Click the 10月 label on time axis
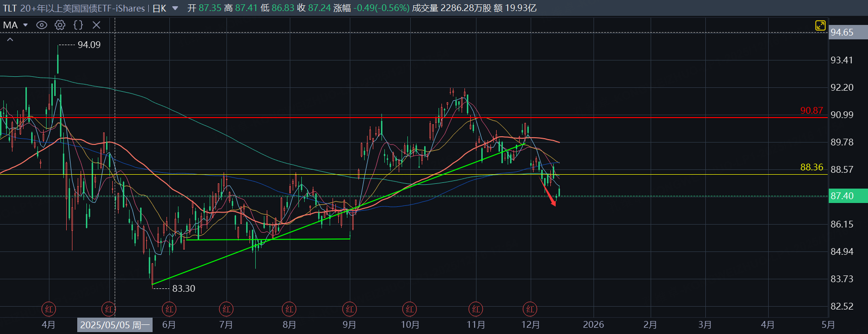The height and width of the screenshot is (334, 868). pyautogui.click(x=410, y=325)
